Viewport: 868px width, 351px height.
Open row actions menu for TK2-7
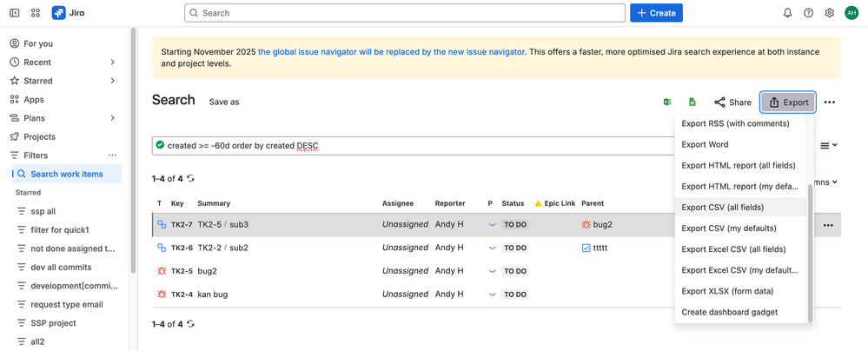tap(828, 225)
